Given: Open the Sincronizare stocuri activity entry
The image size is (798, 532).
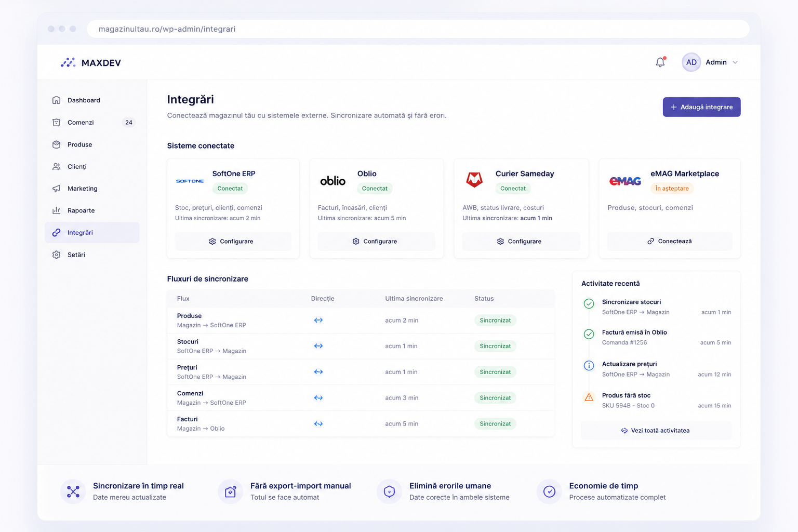Looking at the screenshot, I should pyautogui.click(x=657, y=307).
